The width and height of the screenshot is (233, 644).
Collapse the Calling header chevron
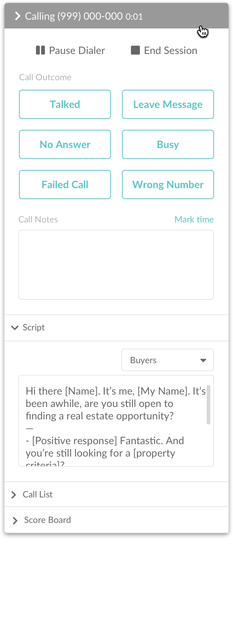[x=17, y=16]
